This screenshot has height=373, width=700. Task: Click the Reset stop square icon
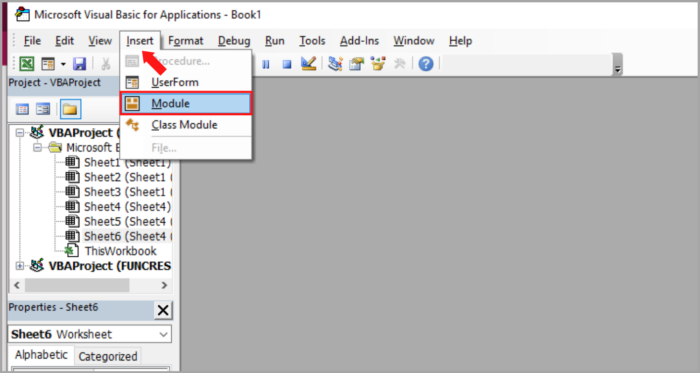[287, 65]
